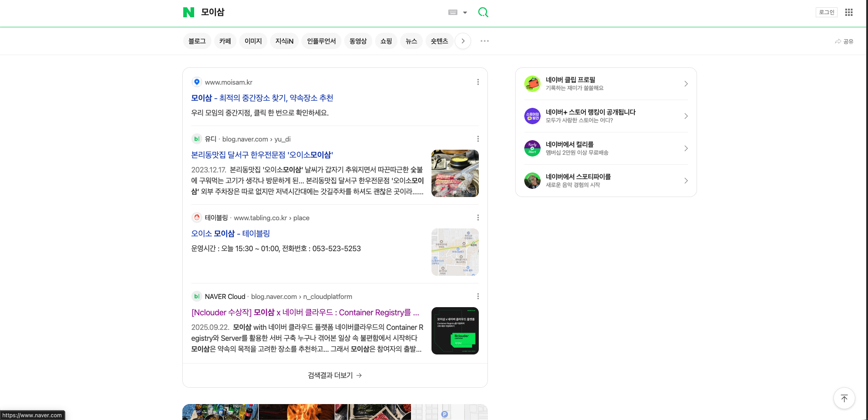The height and width of the screenshot is (420, 868).
Task: Click the moisam.kr site favicon
Action: [x=196, y=82]
